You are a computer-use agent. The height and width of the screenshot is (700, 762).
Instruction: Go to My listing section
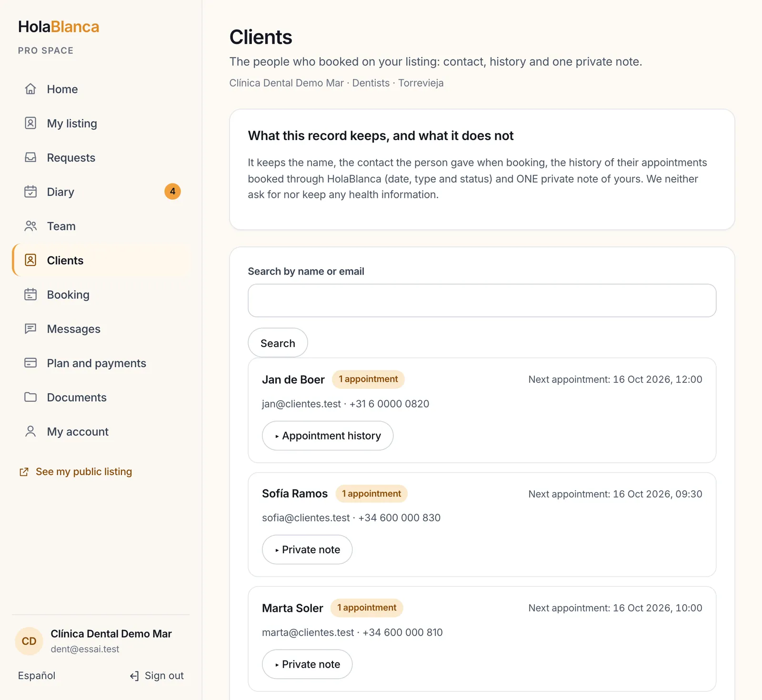[102, 123]
